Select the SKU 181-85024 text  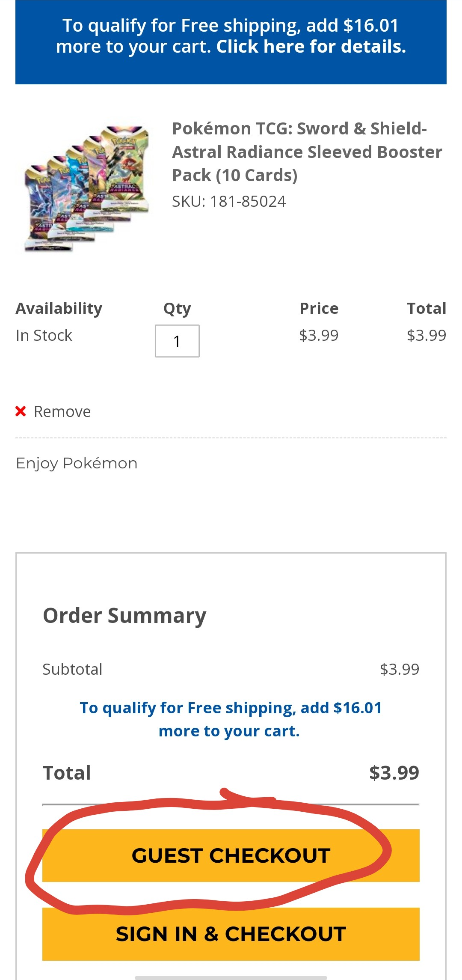229,202
